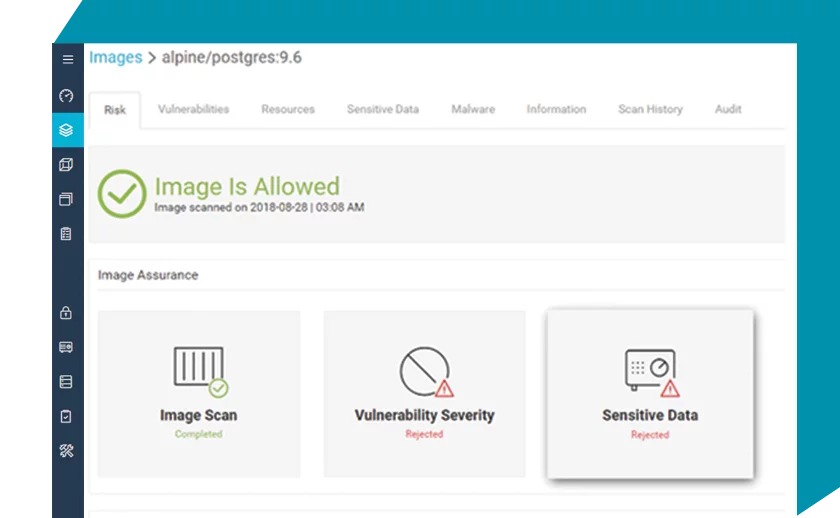Click the padlock icon in sidebar
This screenshot has width=840, height=518.
click(66, 312)
